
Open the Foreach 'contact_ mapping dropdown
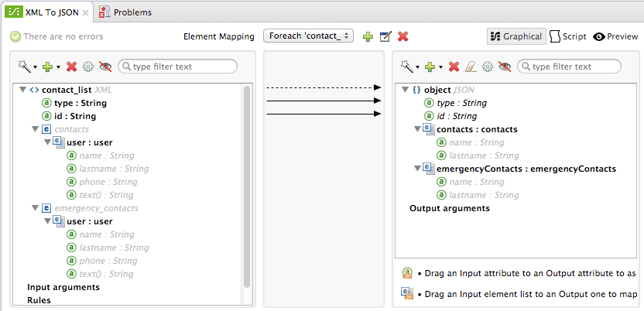[309, 36]
